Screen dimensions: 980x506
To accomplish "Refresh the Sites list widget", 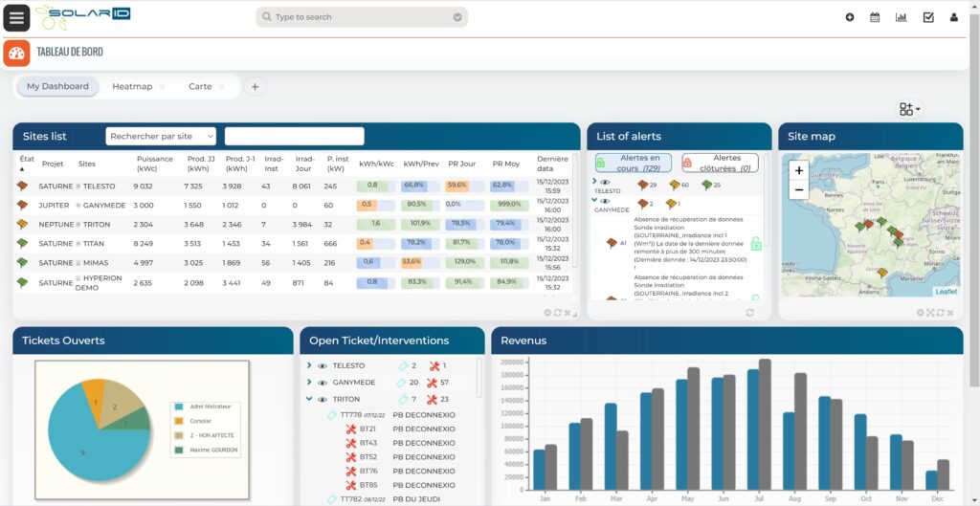I will pyautogui.click(x=557, y=313).
